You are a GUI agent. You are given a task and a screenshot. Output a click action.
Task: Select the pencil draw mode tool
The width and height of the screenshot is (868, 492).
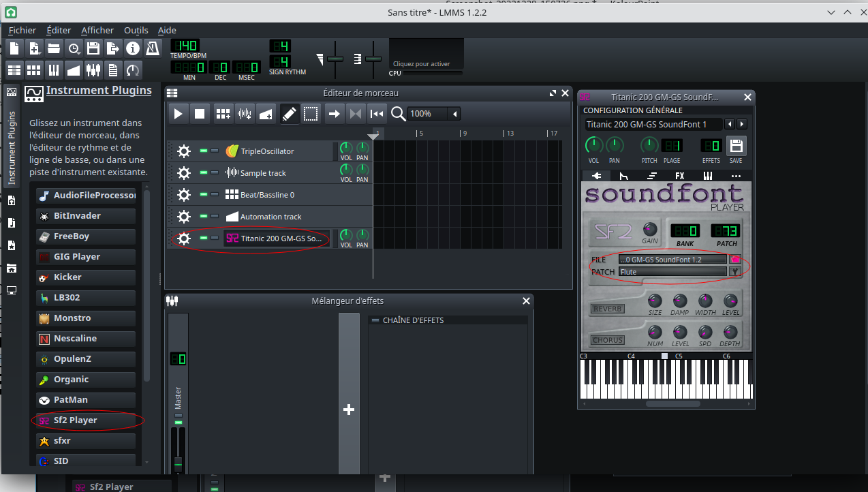[290, 114]
